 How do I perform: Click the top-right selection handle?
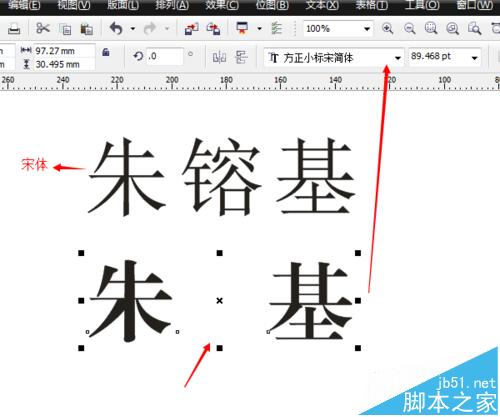pos(358,253)
